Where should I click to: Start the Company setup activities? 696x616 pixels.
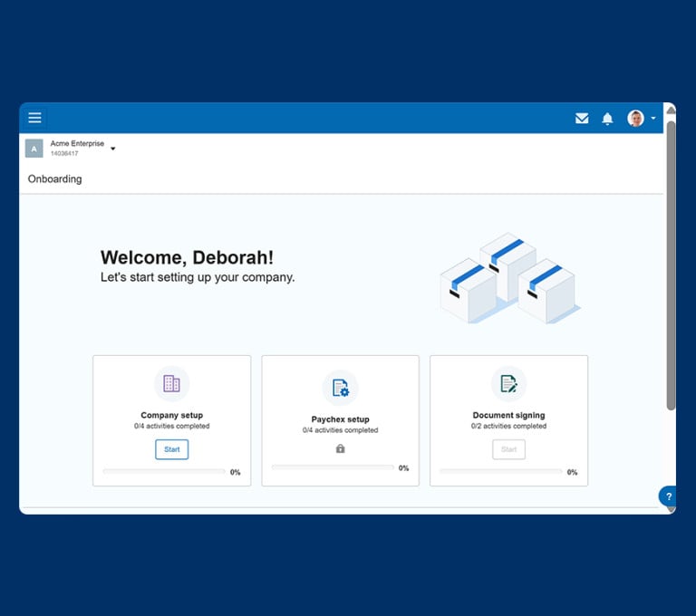point(172,449)
